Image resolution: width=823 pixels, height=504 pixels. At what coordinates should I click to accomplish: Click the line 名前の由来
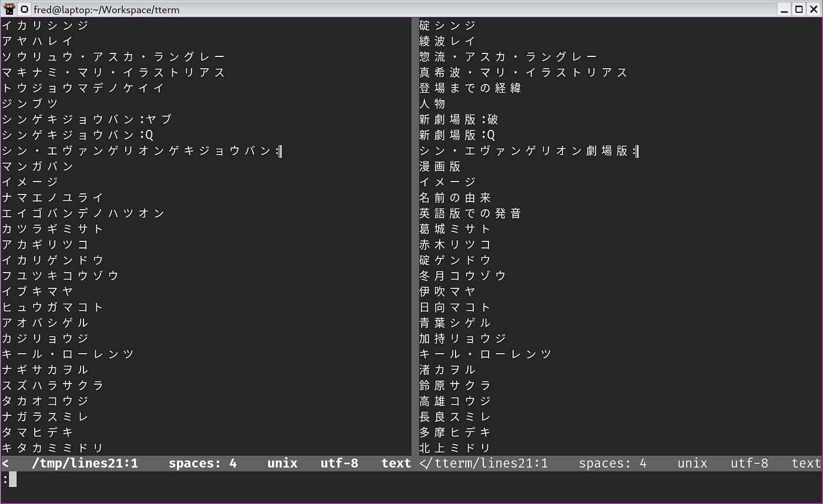tap(455, 197)
